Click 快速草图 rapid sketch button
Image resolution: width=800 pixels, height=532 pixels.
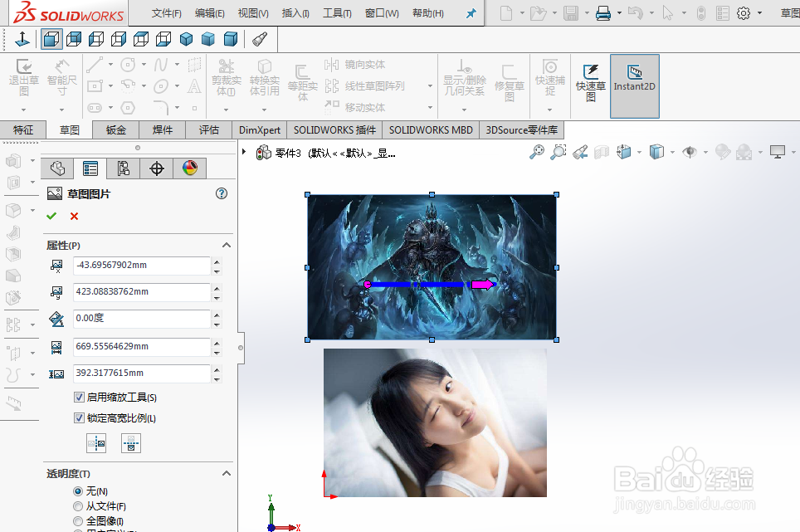590,83
